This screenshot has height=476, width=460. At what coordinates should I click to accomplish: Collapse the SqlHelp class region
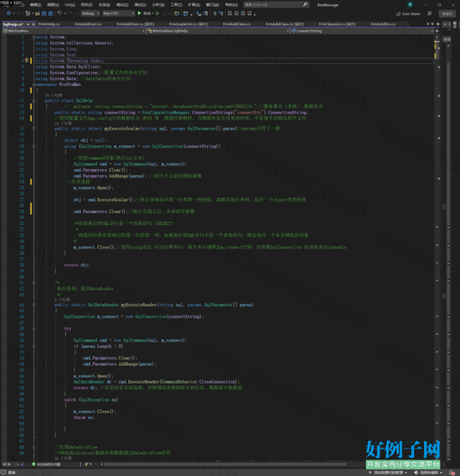[34, 101]
